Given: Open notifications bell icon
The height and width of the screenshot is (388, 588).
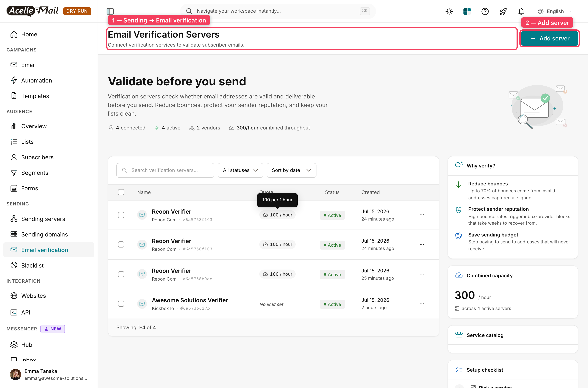Looking at the screenshot, I should click(x=521, y=11).
